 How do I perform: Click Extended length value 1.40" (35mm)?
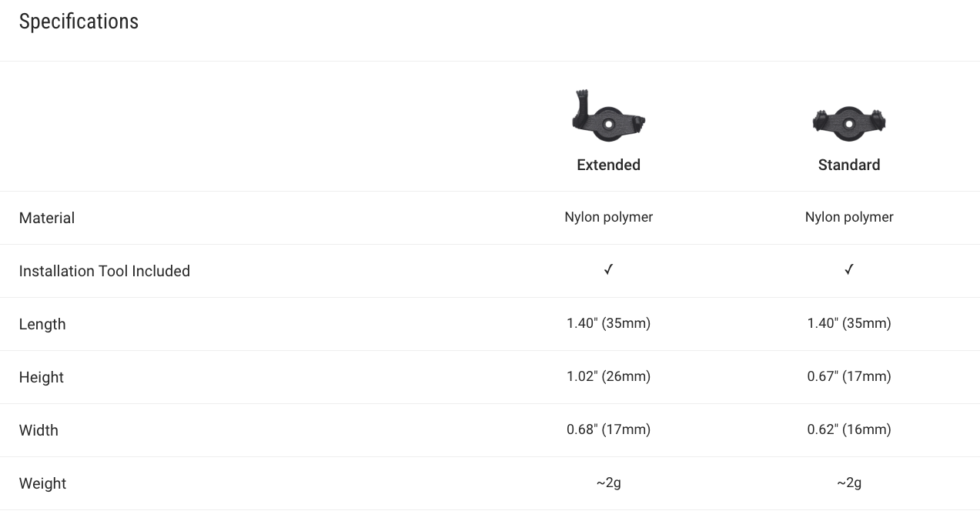point(608,323)
